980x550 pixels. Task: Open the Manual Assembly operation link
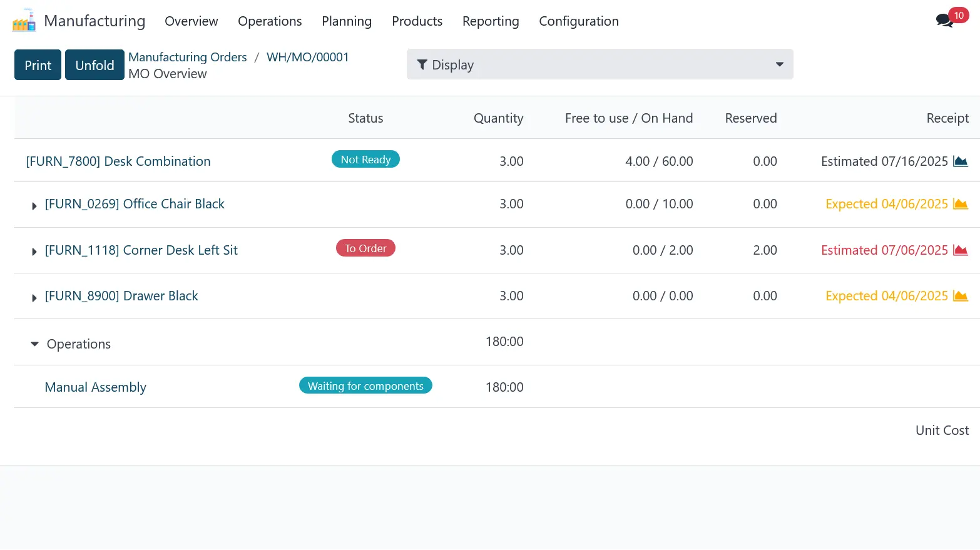click(x=95, y=387)
